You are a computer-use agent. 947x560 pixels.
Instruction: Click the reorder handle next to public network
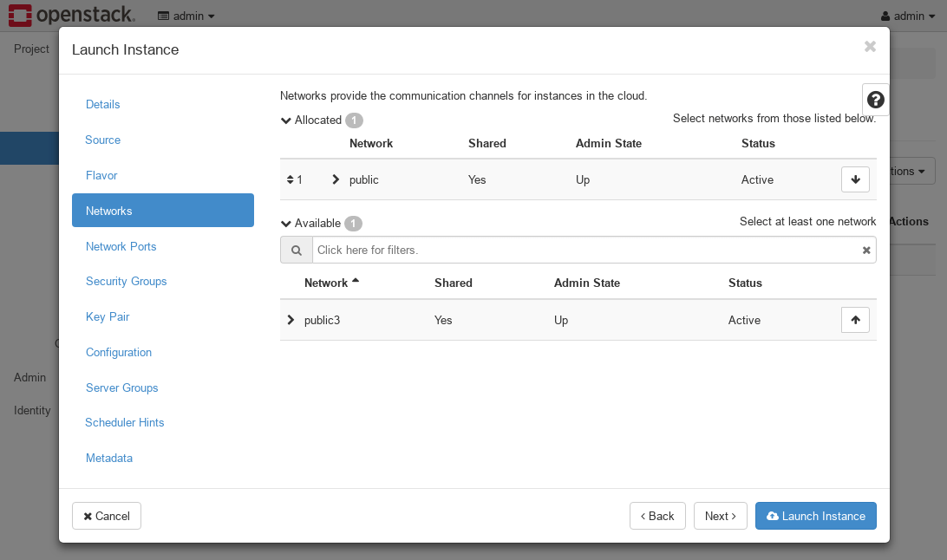click(x=292, y=179)
